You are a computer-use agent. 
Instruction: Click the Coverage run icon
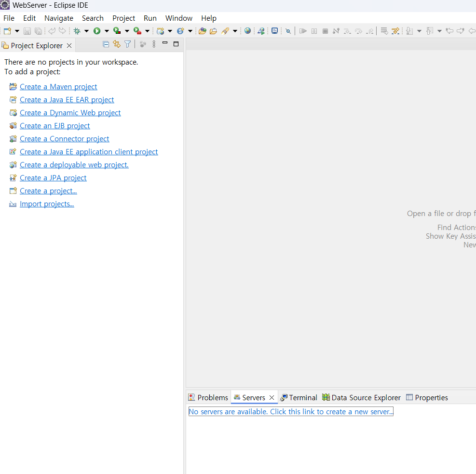pyautogui.click(x=117, y=31)
